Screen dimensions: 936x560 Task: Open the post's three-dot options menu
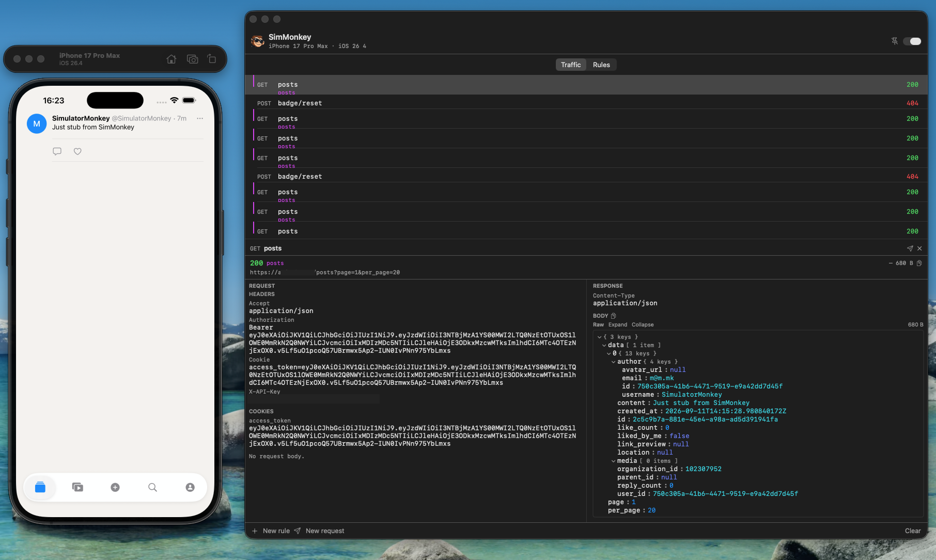pyautogui.click(x=200, y=118)
